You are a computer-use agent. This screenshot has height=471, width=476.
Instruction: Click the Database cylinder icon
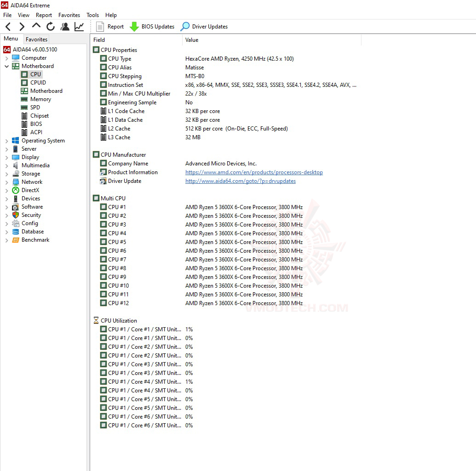[x=16, y=232]
